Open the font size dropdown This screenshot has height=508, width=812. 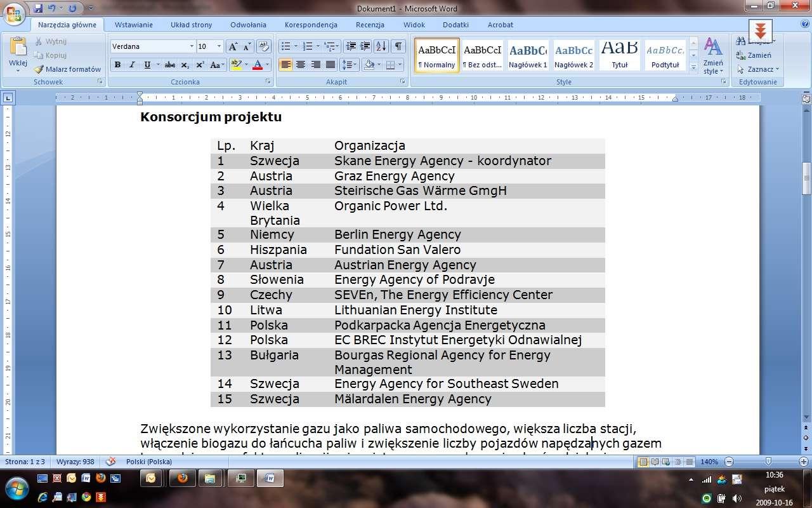(219, 46)
